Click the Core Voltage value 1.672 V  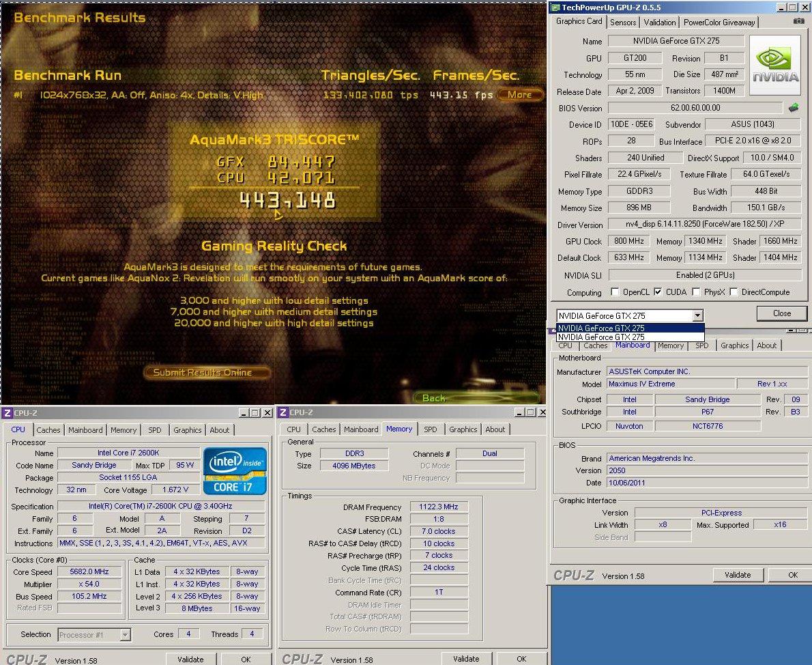(175, 490)
